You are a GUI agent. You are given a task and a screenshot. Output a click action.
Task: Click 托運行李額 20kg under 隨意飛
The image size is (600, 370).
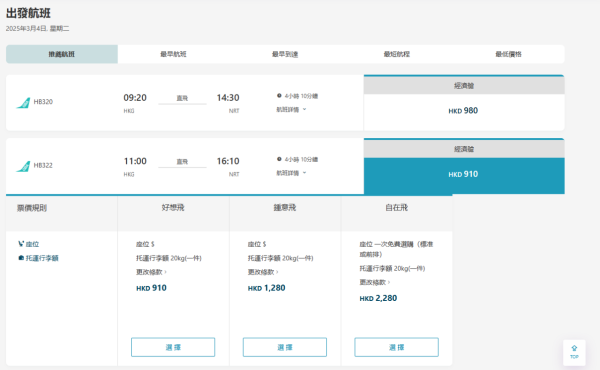tap(280, 258)
